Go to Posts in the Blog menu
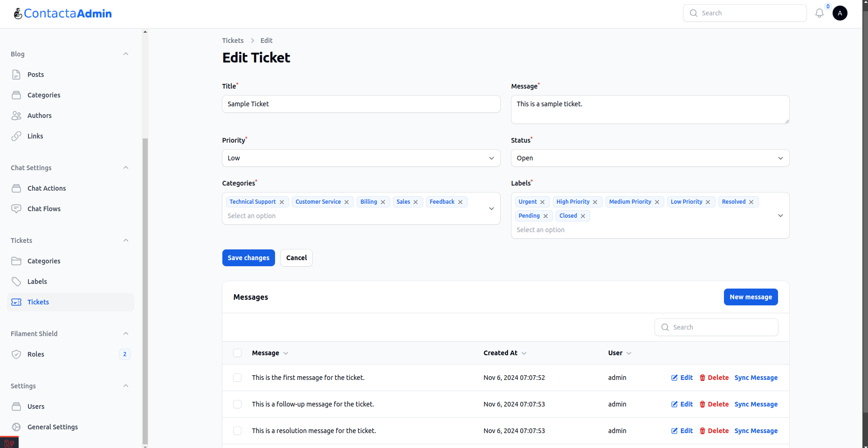This screenshot has width=868, height=448. point(35,75)
